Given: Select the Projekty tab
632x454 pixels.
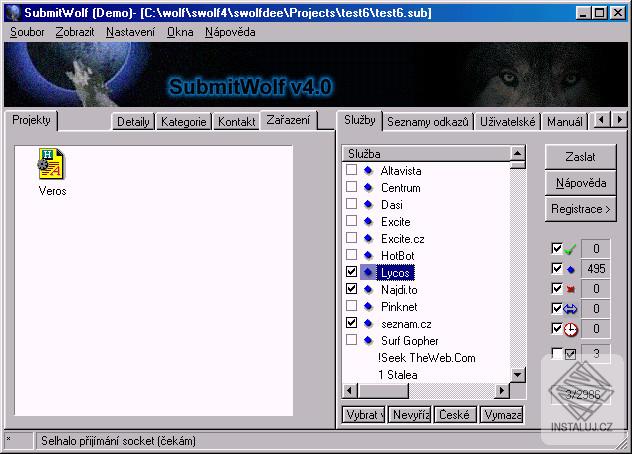Looking at the screenshot, I should 31,120.
